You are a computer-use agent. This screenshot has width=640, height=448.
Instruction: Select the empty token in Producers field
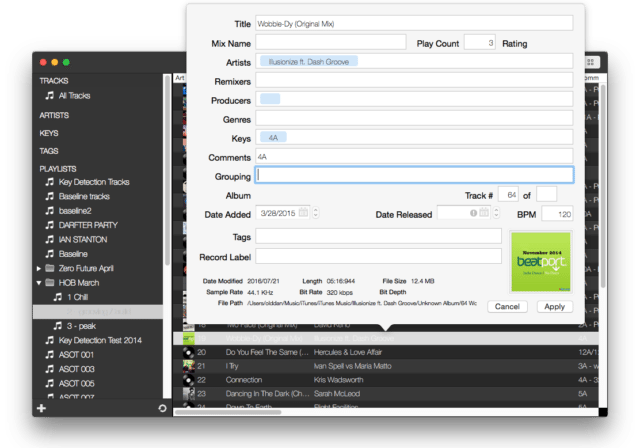270,99
